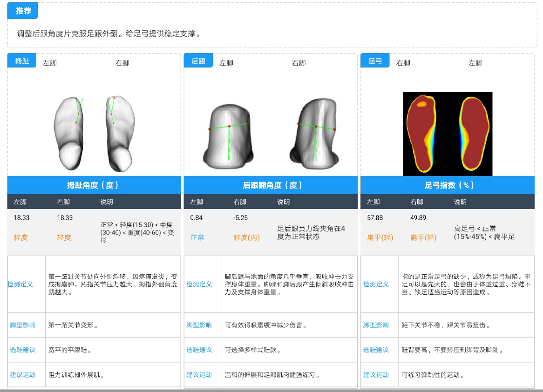Click the arch pressure heatmap image
543x392 pixels.
pos(448,134)
